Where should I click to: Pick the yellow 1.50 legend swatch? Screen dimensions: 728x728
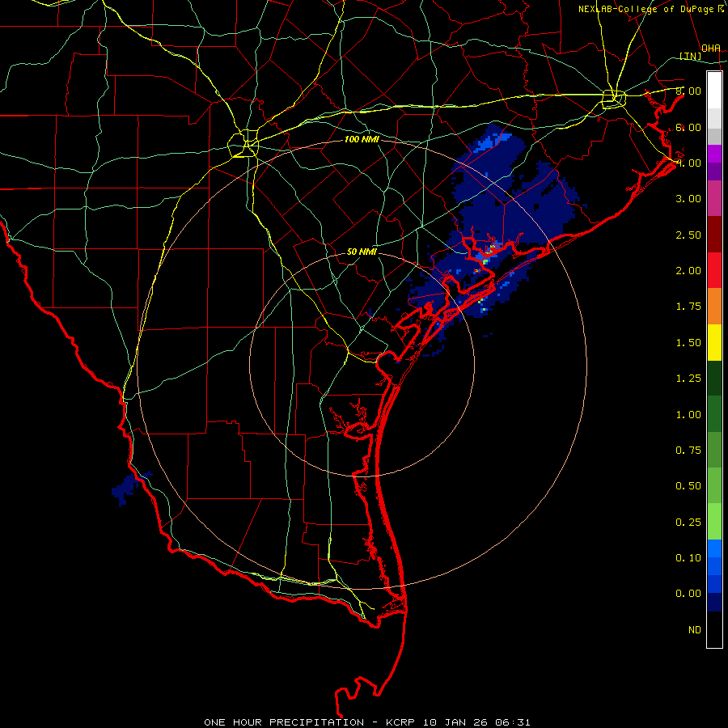pos(714,342)
